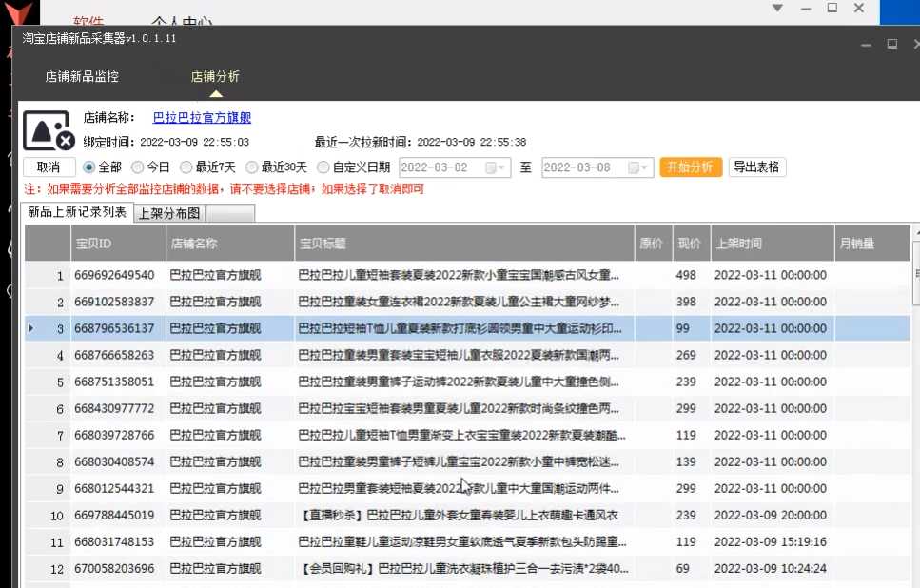Screen dimensions: 920x588
Task: Sort by the 宝贝标题 column header
Action: coord(464,243)
